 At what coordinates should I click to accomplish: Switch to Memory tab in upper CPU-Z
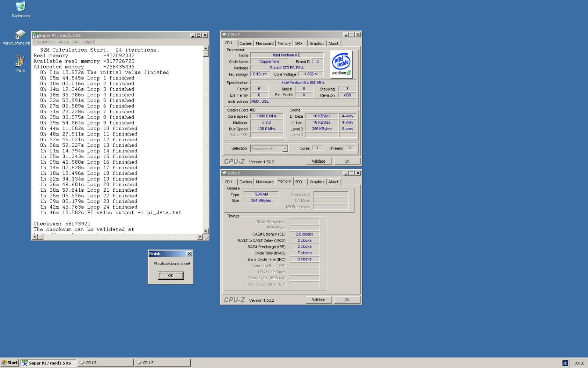click(x=284, y=43)
